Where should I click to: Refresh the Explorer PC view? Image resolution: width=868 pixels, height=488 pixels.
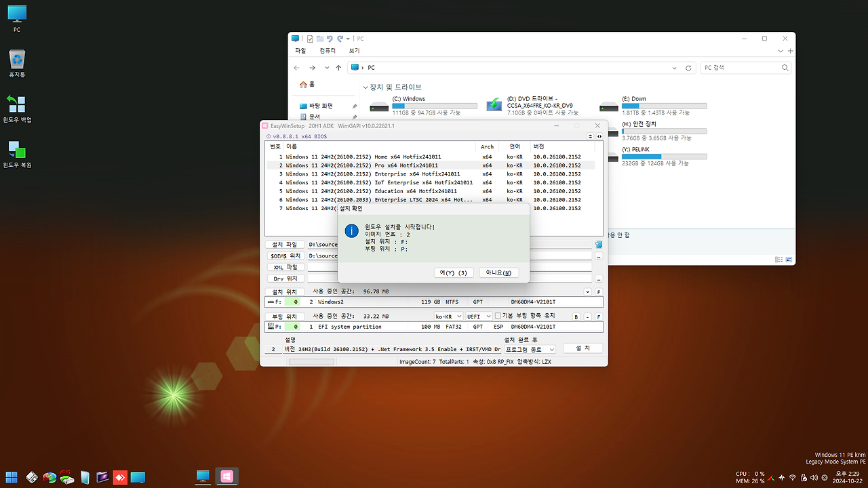689,68
